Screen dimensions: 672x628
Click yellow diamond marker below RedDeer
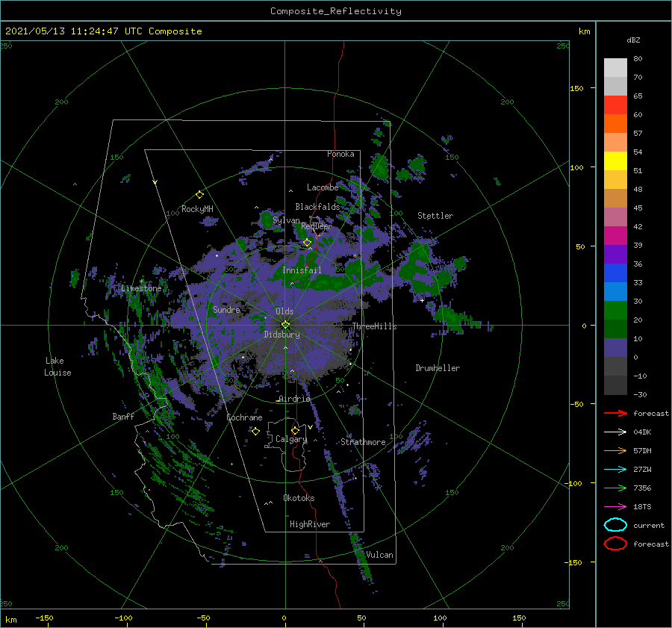pos(307,243)
